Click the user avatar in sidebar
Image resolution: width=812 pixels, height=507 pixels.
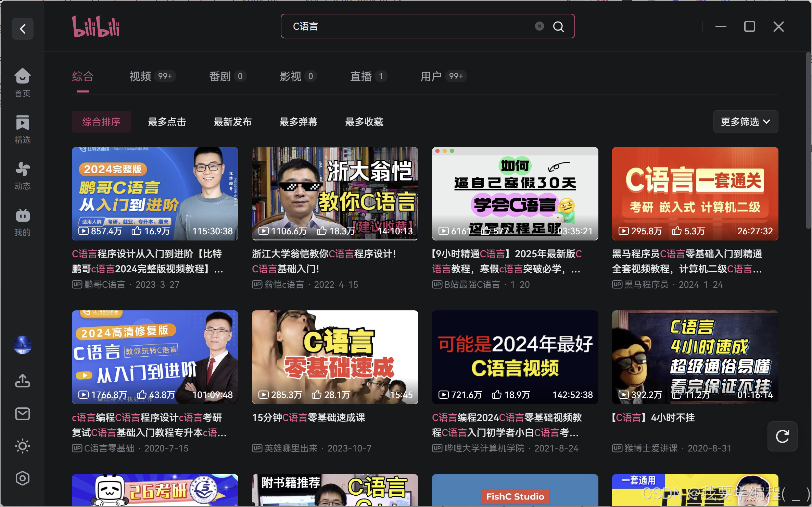23,345
